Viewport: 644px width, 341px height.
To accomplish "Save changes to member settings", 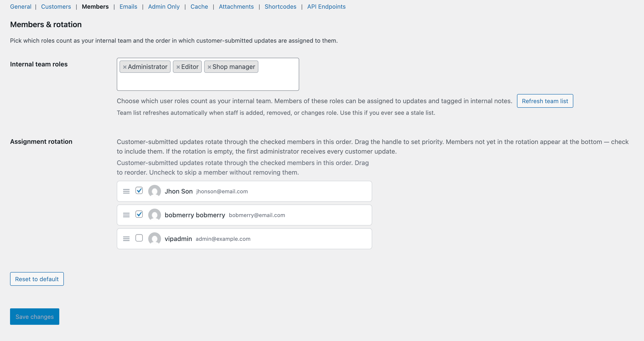I will pyautogui.click(x=35, y=317).
